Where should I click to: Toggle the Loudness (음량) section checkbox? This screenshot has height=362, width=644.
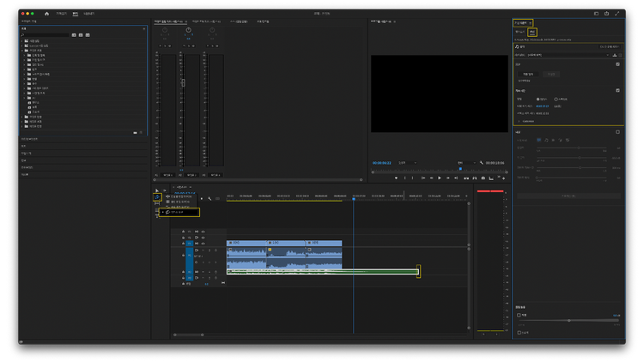617,64
